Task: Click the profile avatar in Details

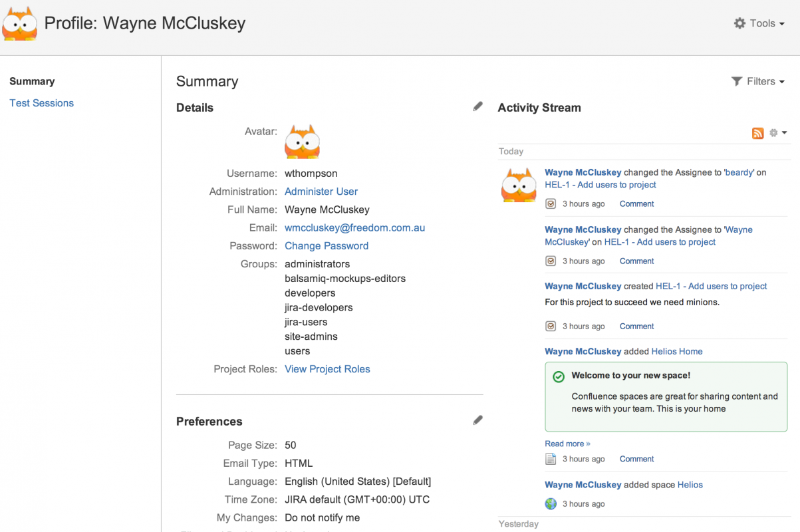Action: 302,142
